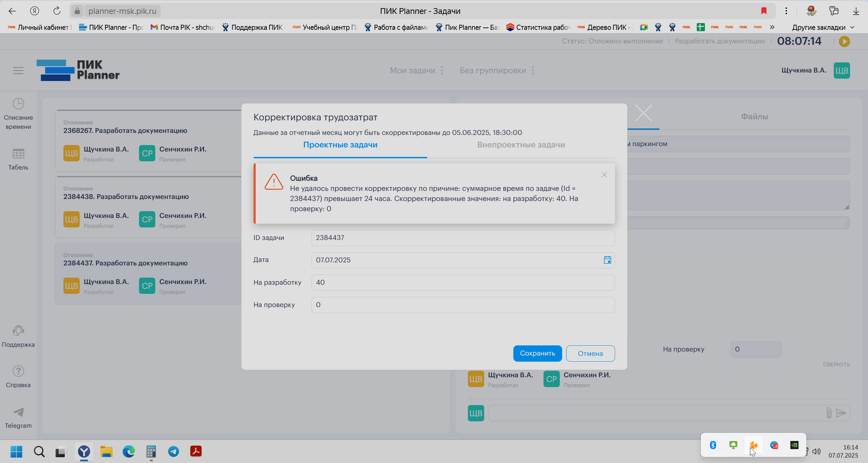Open Почта PIK bookmark
The width and height of the screenshot is (868, 463).
182,27
